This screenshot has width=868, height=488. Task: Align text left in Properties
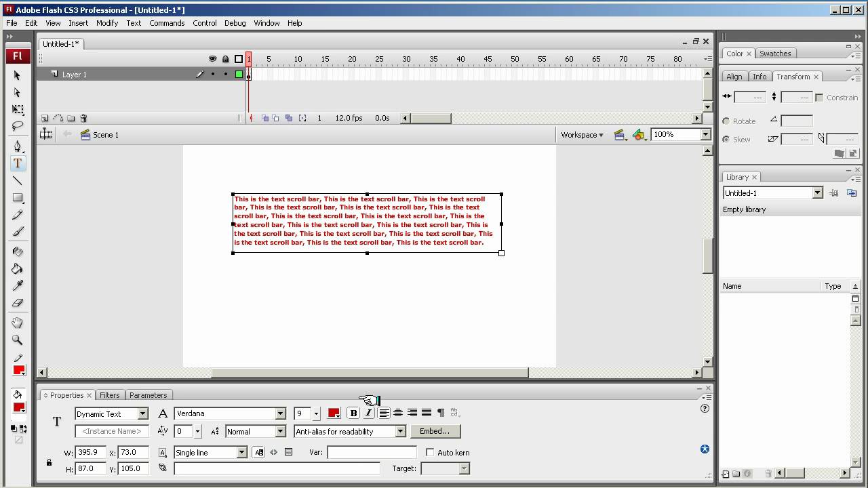click(x=384, y=413)
